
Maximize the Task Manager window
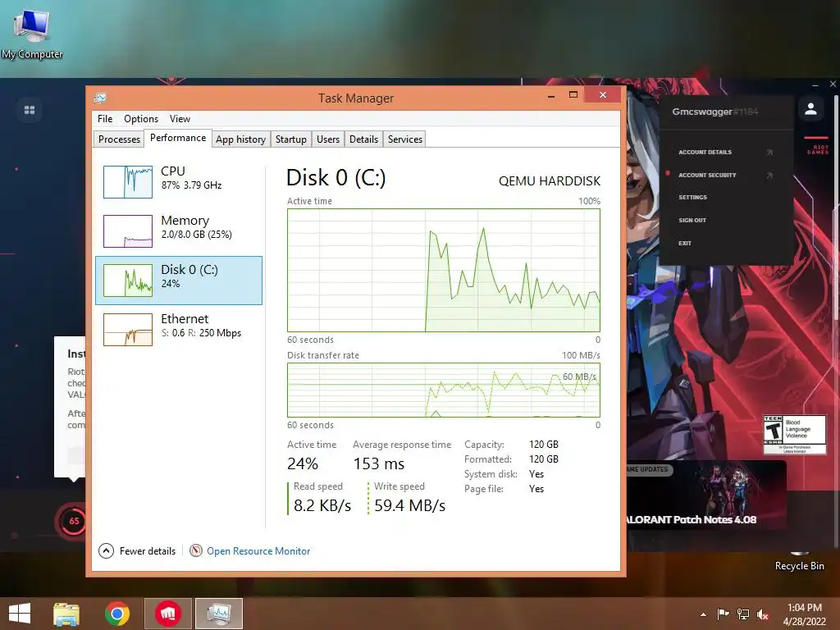pos(573,95)
